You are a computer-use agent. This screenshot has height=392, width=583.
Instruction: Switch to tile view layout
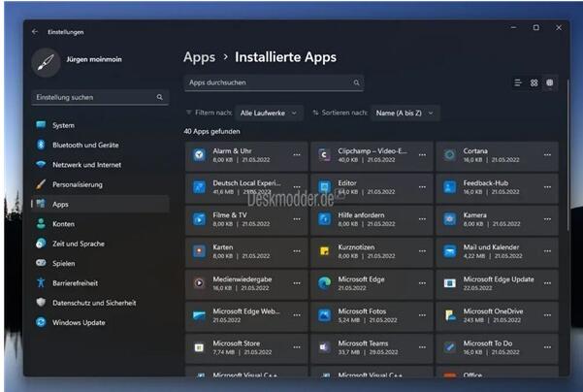550,82
